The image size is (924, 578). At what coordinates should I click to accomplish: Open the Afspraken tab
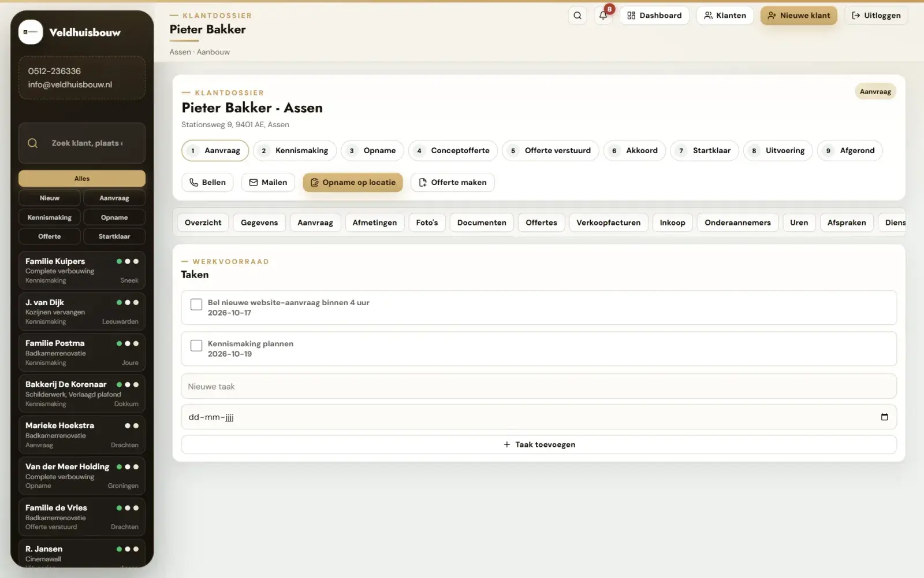(x=847, y=223)
